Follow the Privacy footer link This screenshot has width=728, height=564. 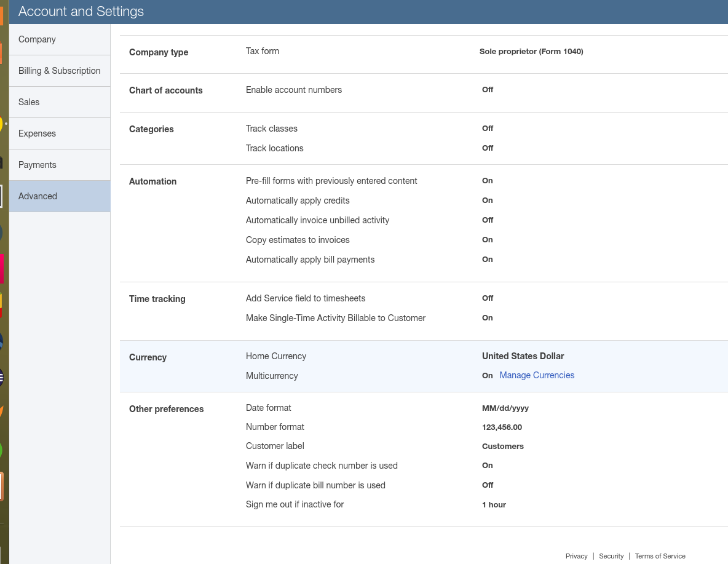pyautogui.click(x=576, y=556)
